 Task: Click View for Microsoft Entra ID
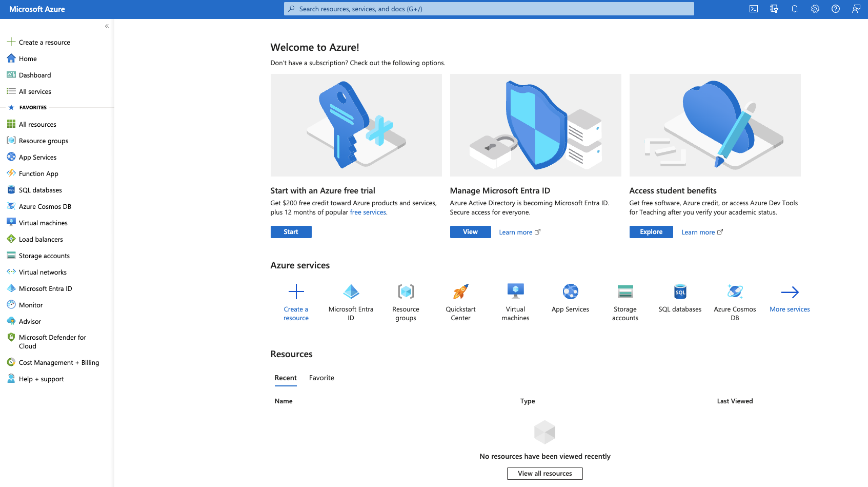click(470, 232)
